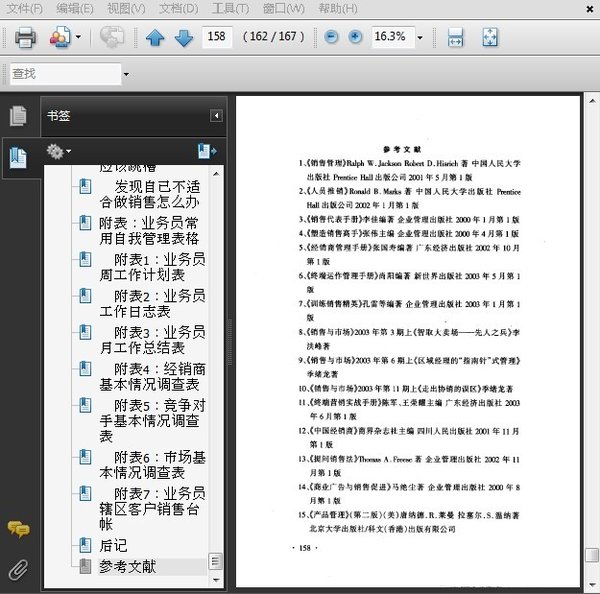Go to previous page with up arrow
600x594 pixels.
tap(155, 38)
